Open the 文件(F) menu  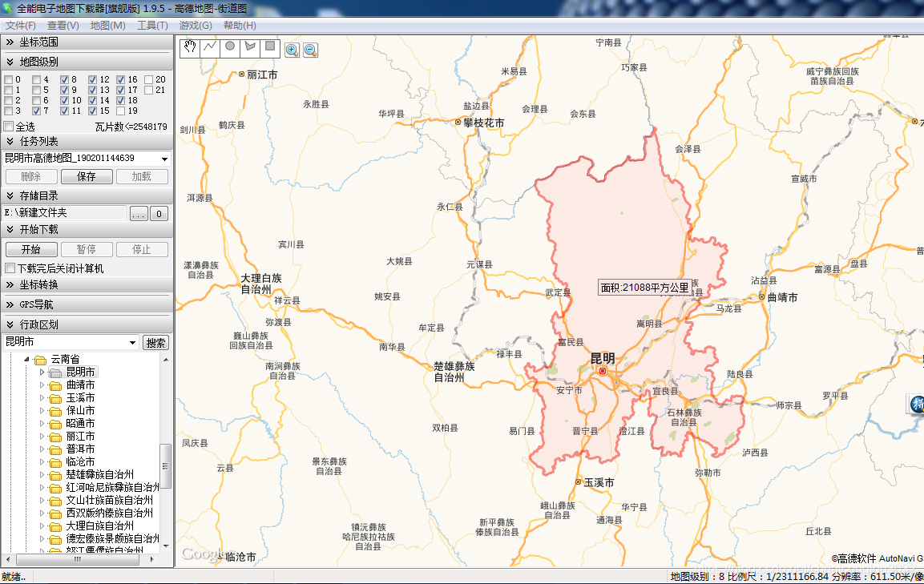pyautogui.click(x=21, y=26)
